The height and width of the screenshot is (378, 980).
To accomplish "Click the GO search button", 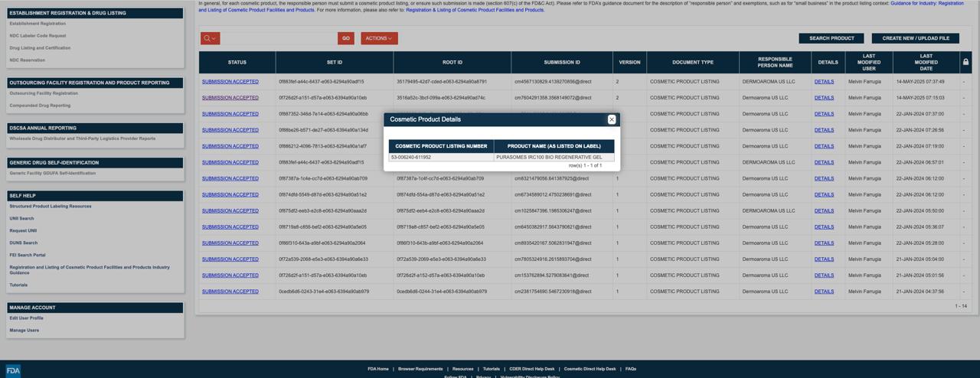I will [x=345, y=38].
